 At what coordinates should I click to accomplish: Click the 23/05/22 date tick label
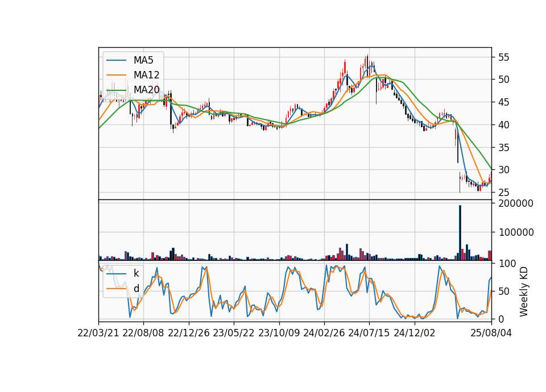pyautogui.click(x=234, y=333)
